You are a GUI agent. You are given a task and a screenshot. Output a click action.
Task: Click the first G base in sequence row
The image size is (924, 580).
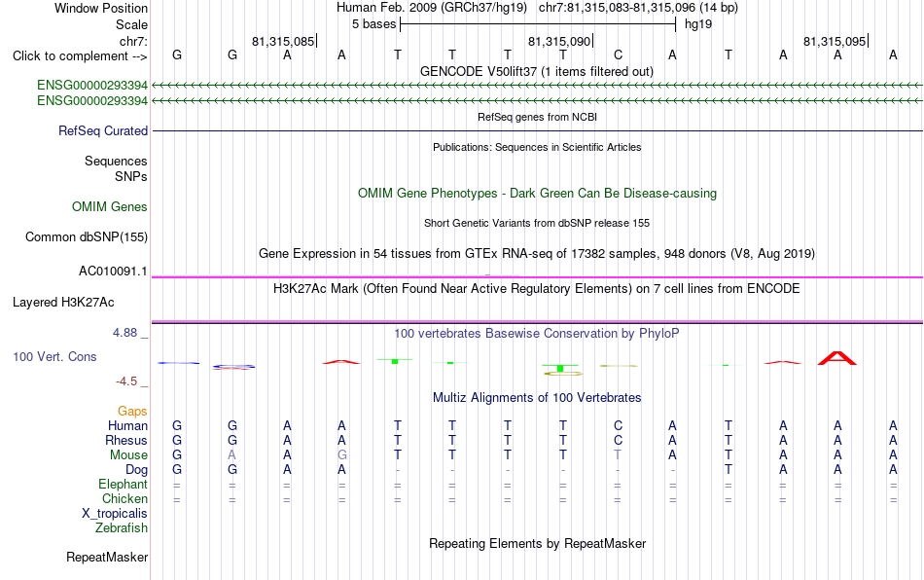(177, 54)
